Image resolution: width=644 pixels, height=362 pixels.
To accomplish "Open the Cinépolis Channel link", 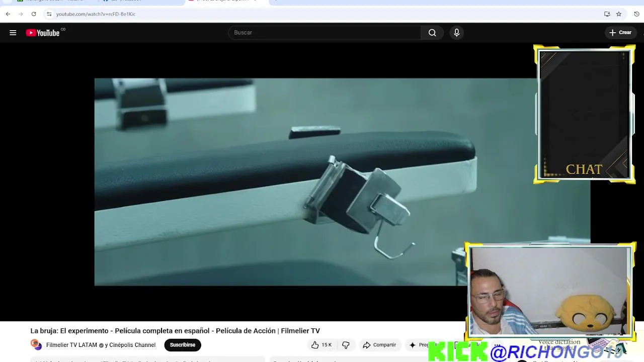I will click(132, 345).
